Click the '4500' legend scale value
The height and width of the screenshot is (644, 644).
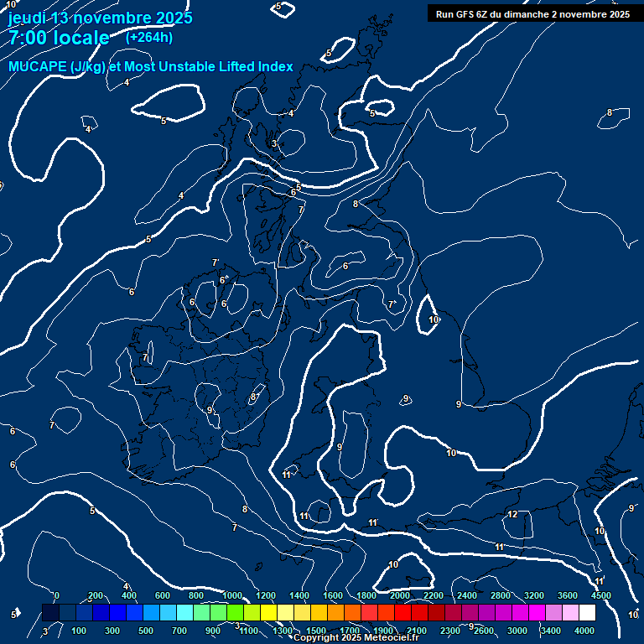click(601, 595)
